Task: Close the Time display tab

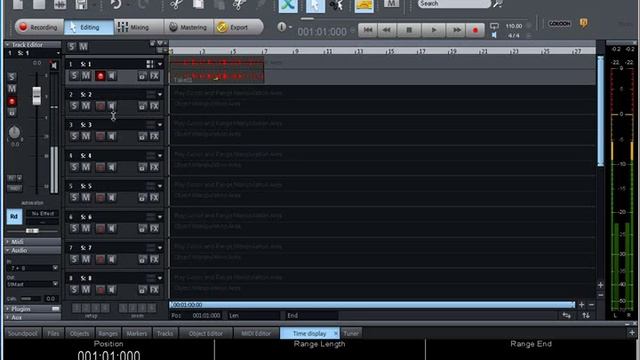Action: (x=336, y=333)
